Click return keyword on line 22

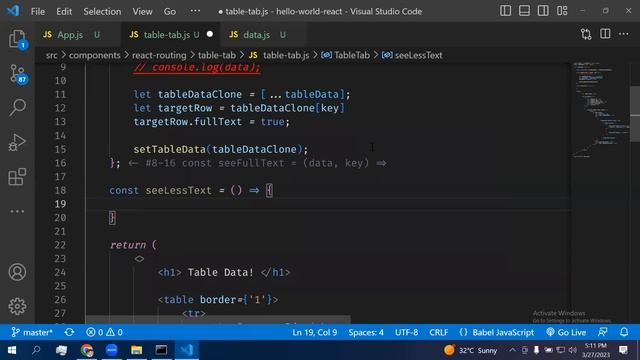point(128,245)
